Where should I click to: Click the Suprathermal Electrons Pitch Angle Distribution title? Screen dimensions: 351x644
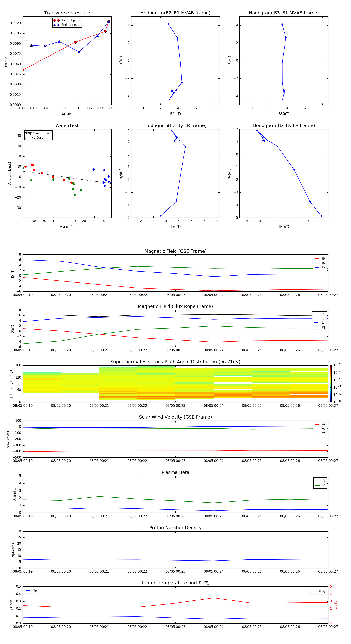tap(175, 362)
